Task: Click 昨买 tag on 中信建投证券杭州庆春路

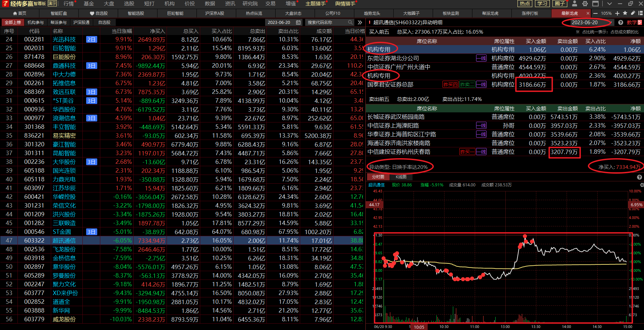Action: coord(467,152)
